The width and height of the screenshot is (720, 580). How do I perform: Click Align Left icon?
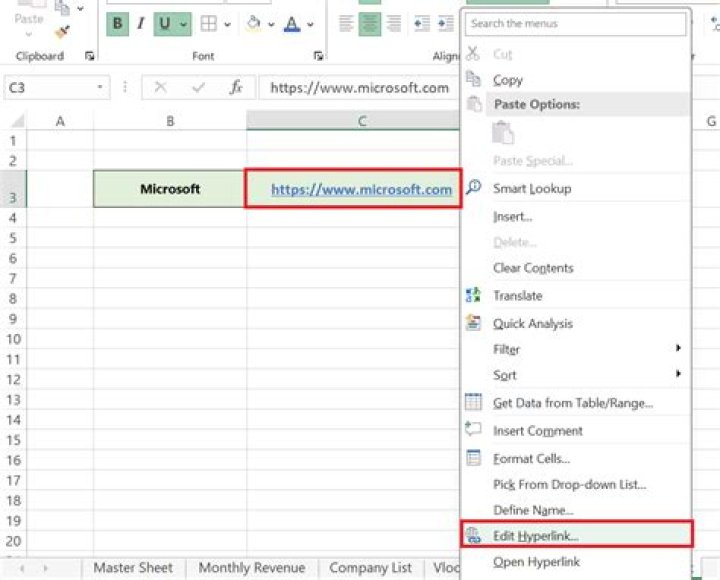click(346, 23)
